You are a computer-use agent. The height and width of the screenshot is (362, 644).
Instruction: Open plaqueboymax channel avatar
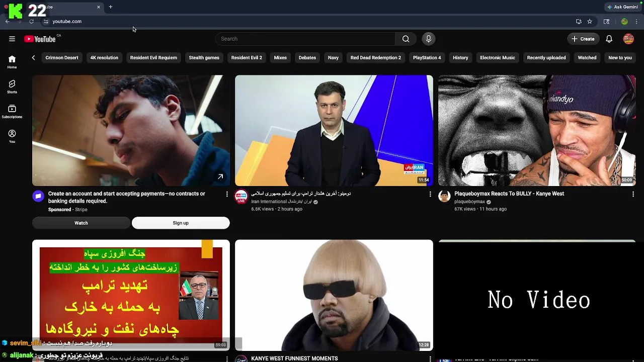point(444,196)
